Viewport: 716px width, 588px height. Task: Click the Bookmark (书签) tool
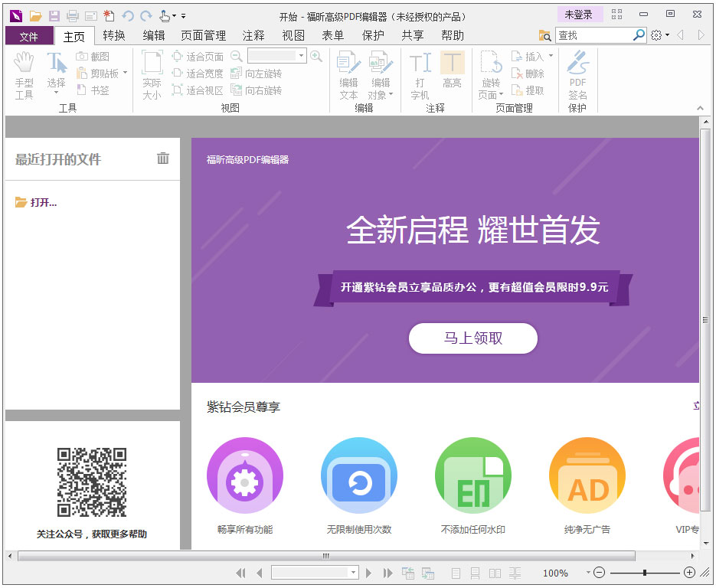click(x=93, y=90)
